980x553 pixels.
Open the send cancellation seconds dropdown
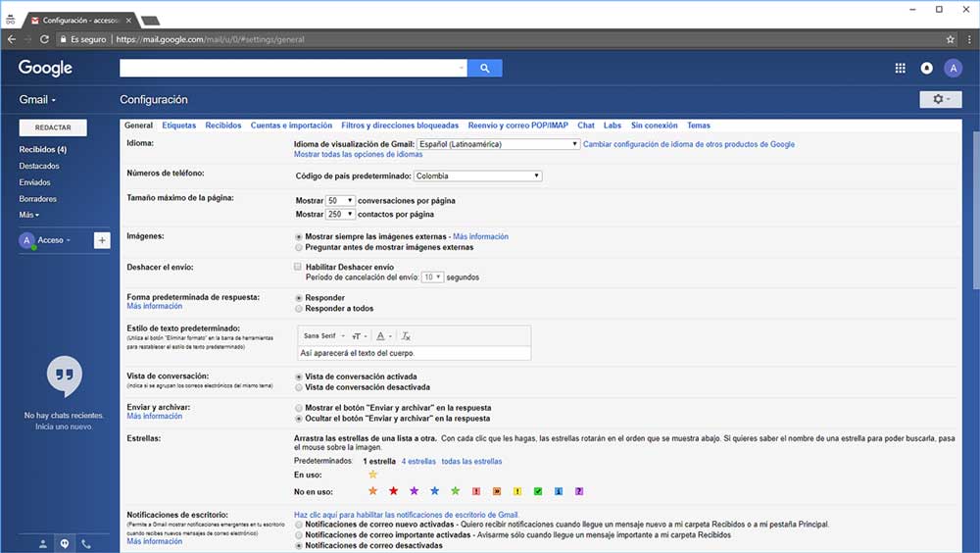click(432, 277)
